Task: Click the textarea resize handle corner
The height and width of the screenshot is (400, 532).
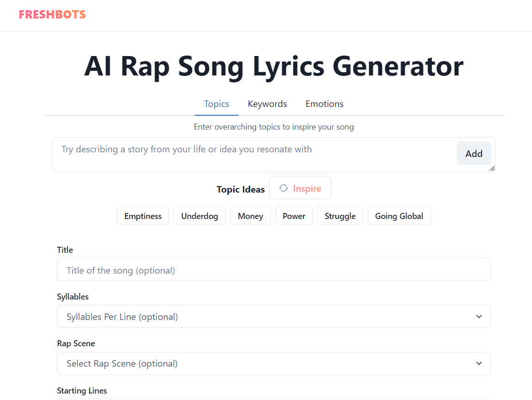Action: point(492,169)
